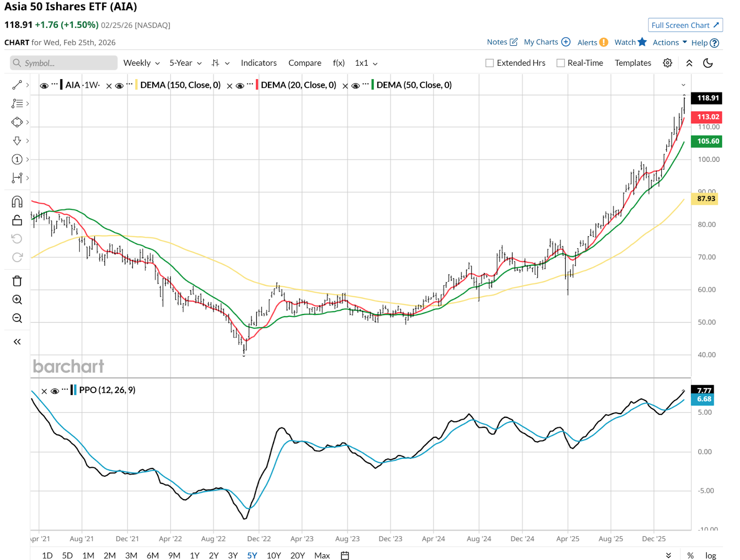Toggle visibility of PPO indicator
Screen dimensions: 740x560
click(x=55, y=391)
